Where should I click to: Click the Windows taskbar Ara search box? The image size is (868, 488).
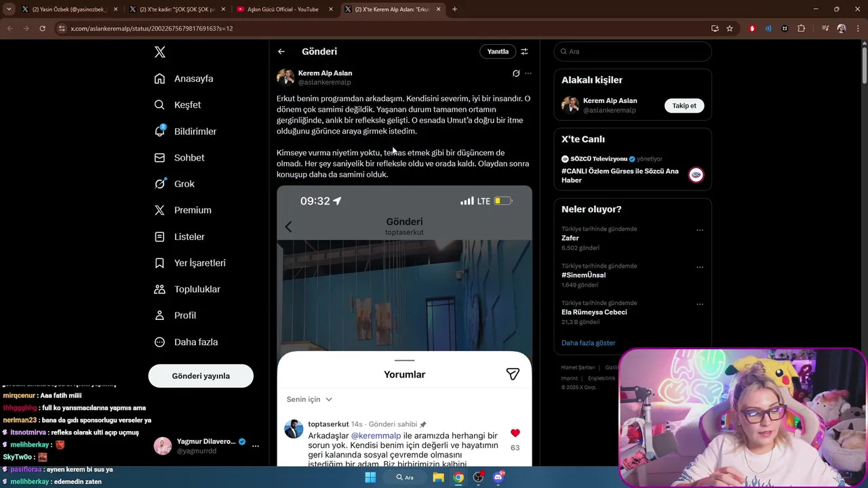coord(405,477)
